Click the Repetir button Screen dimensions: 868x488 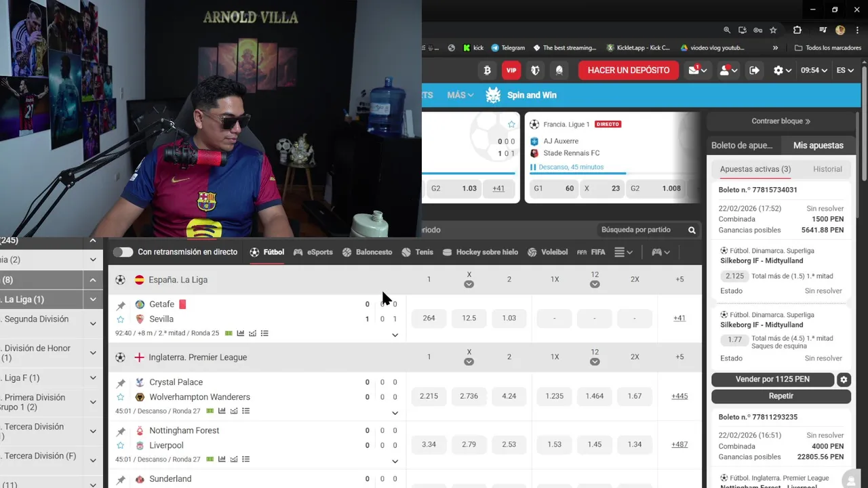coord(781,396)
